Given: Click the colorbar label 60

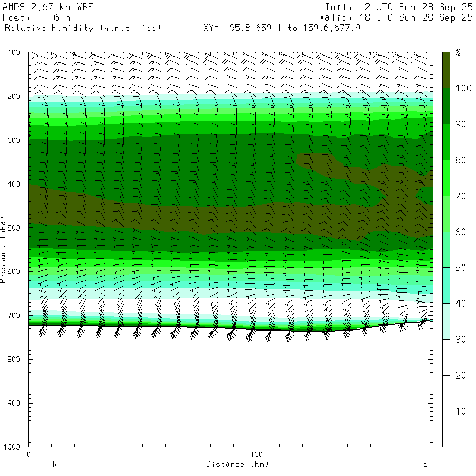Looking at the screenshot, I should (461, 232).
